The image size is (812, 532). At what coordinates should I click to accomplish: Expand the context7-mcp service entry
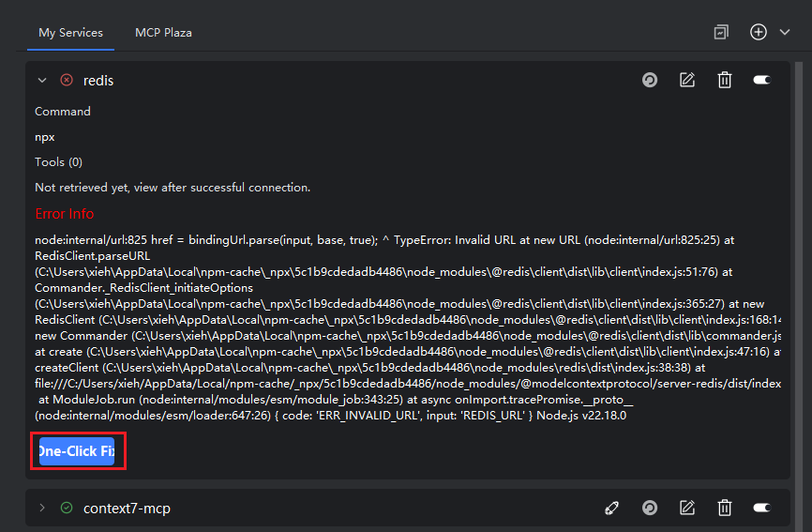[x=42, y=509]
